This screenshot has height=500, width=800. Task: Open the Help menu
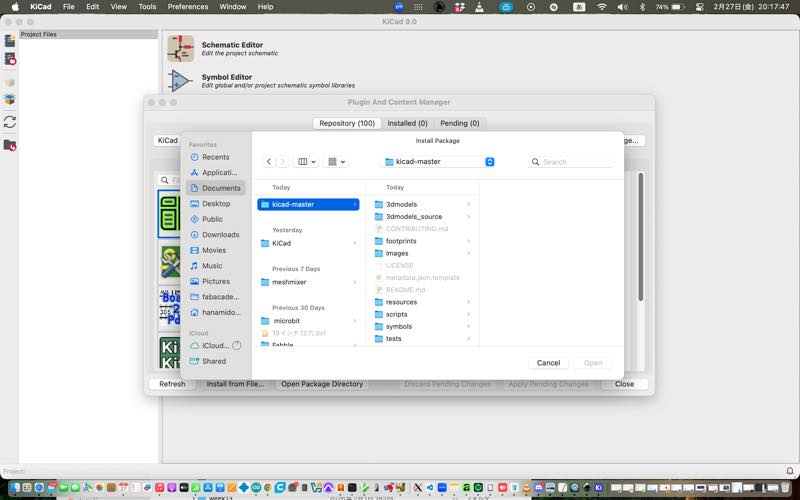pos(265,7)
